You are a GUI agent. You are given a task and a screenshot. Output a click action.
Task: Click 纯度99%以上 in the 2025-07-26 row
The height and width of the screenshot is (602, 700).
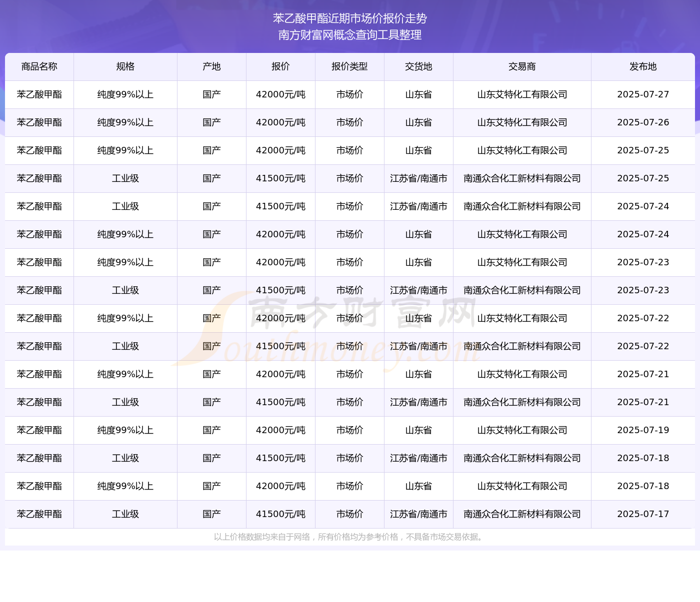tap(125, 122)
